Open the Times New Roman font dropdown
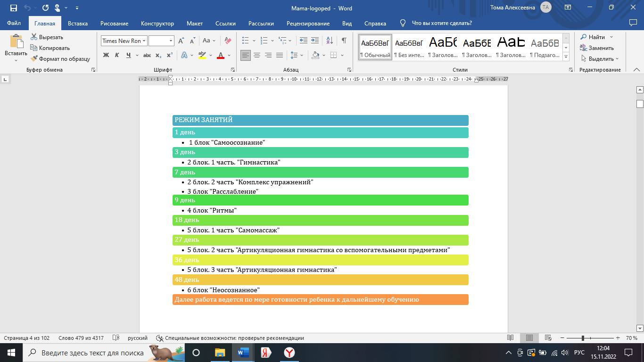644x362 pixels. pos(144,41)
